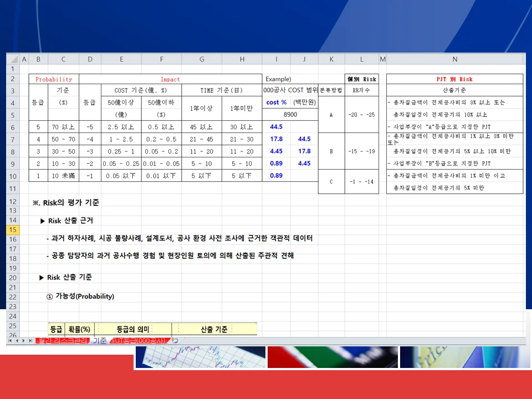Screen dimensions: 532x399
Task: Open the PJT등급(000공사) sheet tab
Action: (139, 341)
